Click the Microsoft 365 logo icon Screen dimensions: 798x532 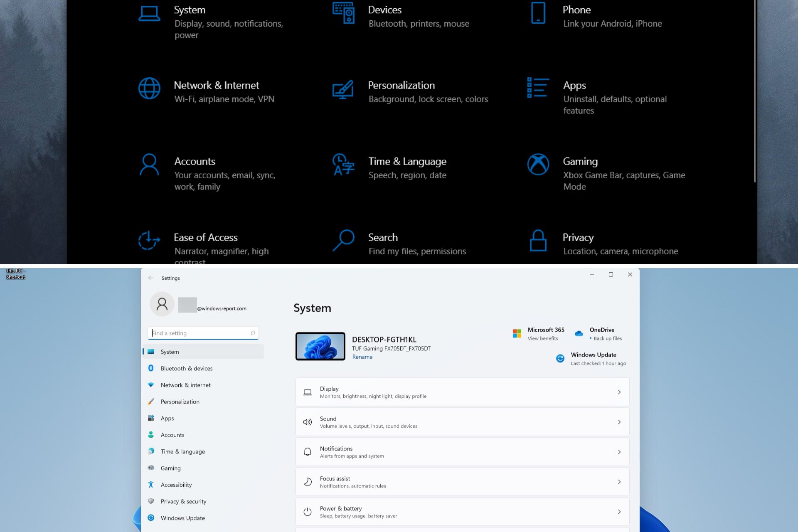[517, 333]
